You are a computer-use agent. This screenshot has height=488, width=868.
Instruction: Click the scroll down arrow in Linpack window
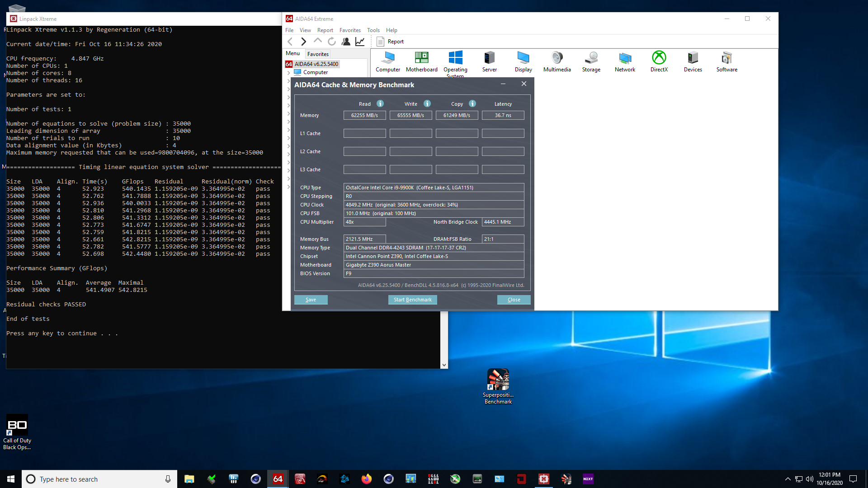pyautogui.click(x=444, y=365)
